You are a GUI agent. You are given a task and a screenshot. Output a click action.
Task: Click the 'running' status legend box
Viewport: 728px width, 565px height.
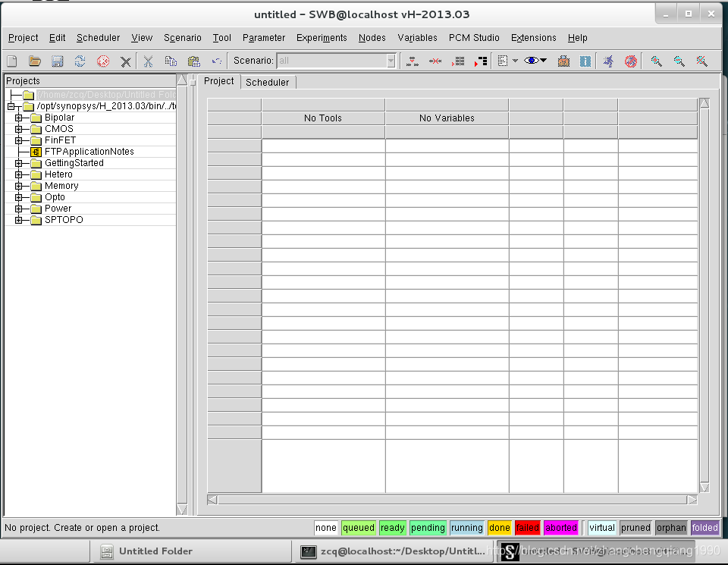[x=466, y=527]
